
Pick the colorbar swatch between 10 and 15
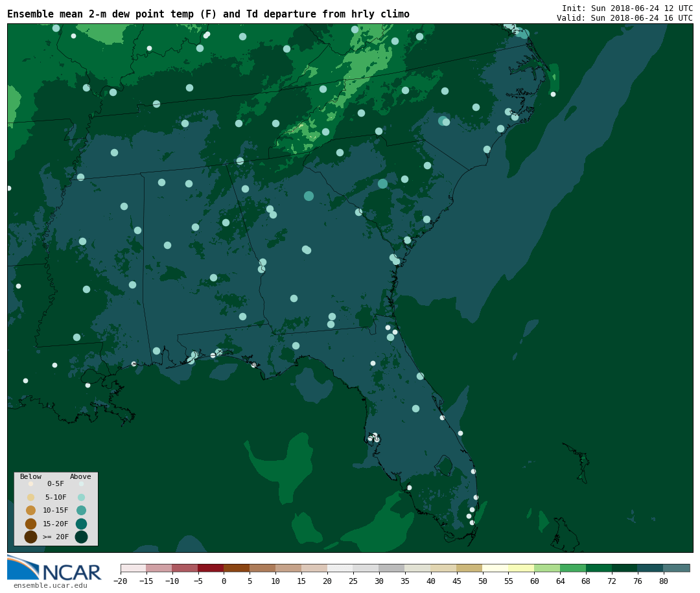(288, 568)
